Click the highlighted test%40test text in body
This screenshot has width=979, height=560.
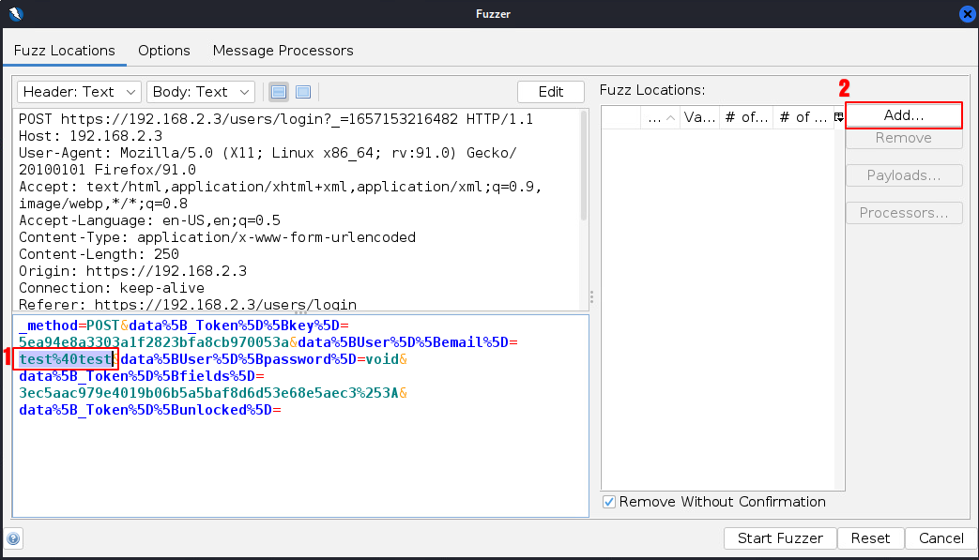coord(66,359)
